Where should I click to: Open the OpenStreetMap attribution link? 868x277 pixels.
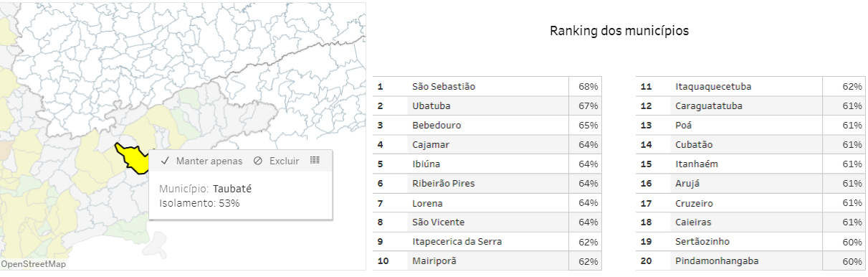[34, 264]
